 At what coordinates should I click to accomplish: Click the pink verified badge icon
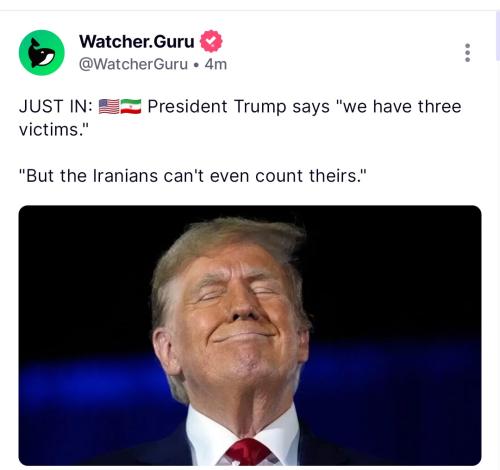click(211, 41)
